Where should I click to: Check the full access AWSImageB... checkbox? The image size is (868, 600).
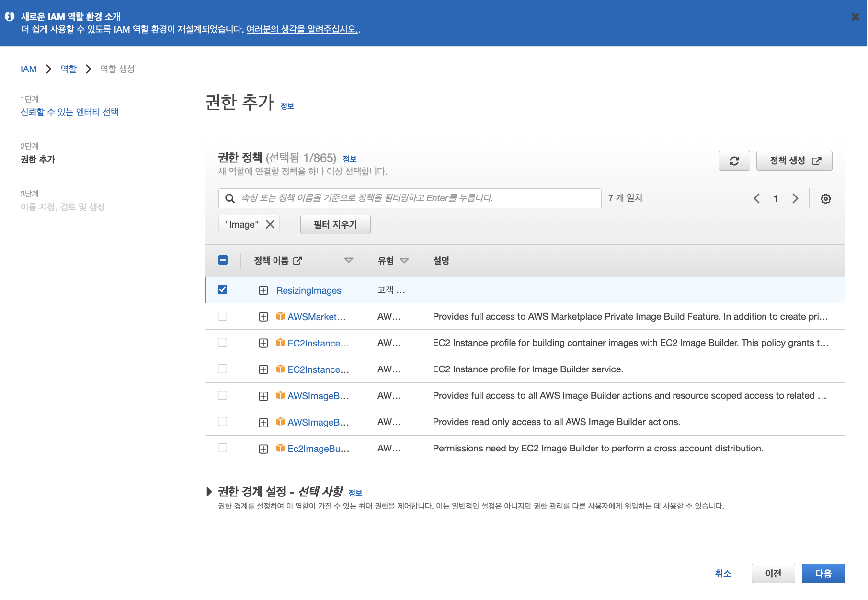pyautogui.click(x=222, y=395)
